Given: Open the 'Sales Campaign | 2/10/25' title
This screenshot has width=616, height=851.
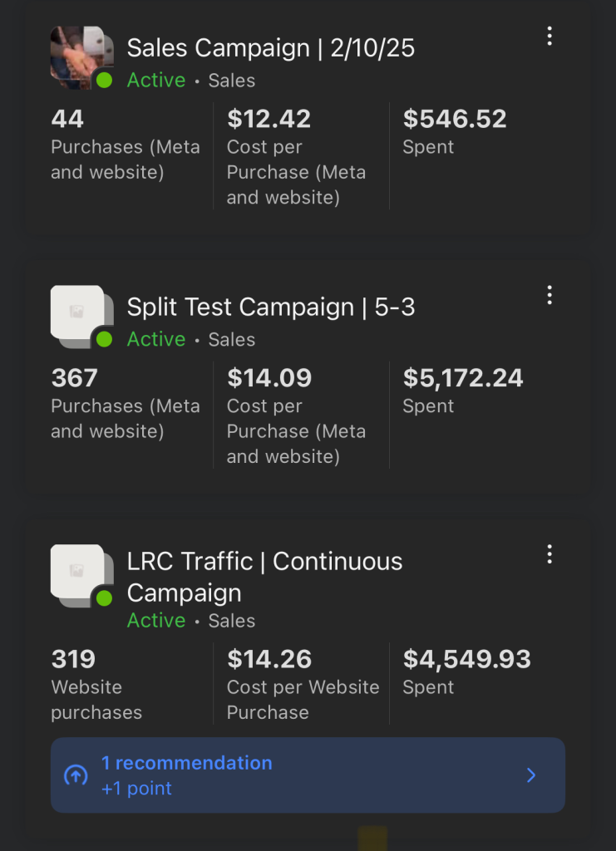Looking at the screenshot, I should click(x=270, y=48).
